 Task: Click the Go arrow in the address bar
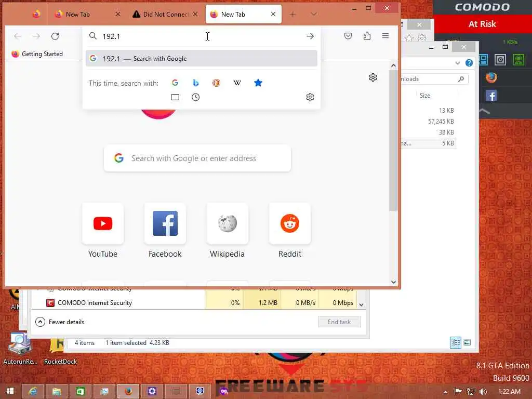click(x=310, y=36)
